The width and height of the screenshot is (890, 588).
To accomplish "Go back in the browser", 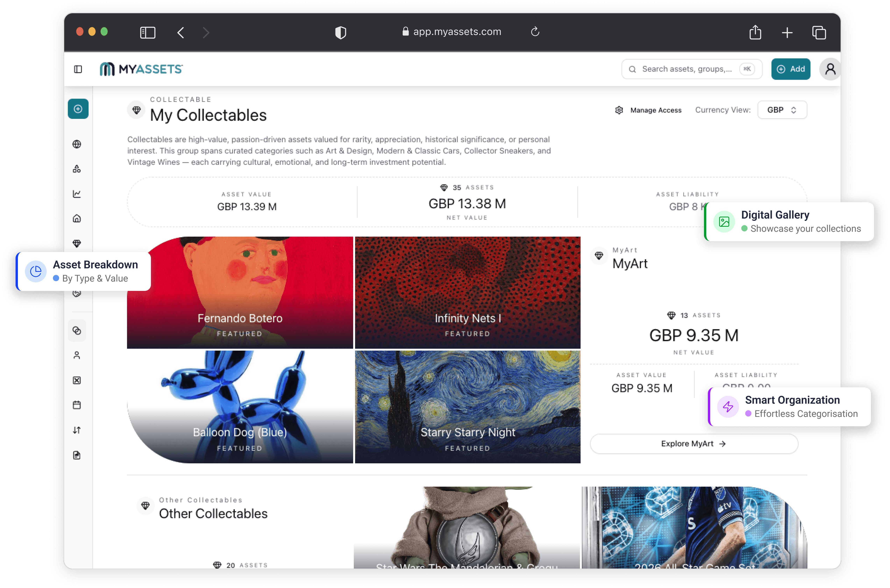I will tap(181, 32).
